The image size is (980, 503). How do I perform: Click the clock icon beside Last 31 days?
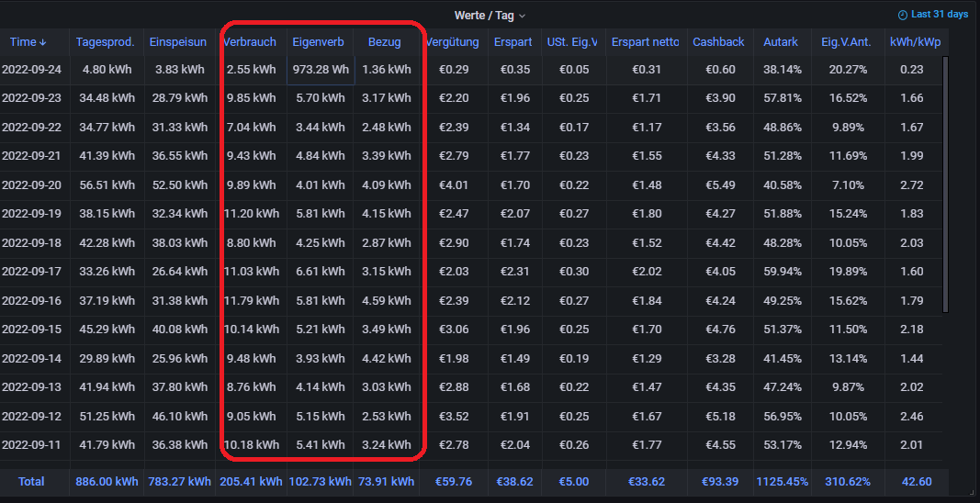902,15
